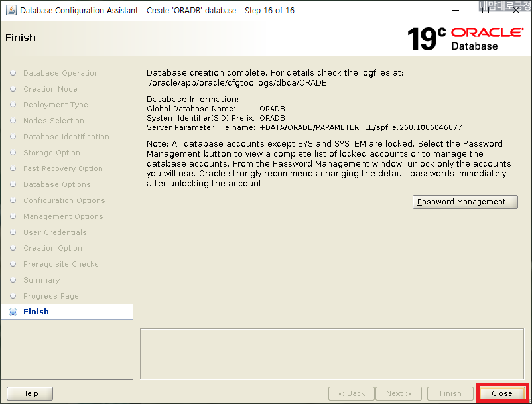Click the Finish page heading
The height and width of the screenshot is (404, 532).
pos(21,38)
